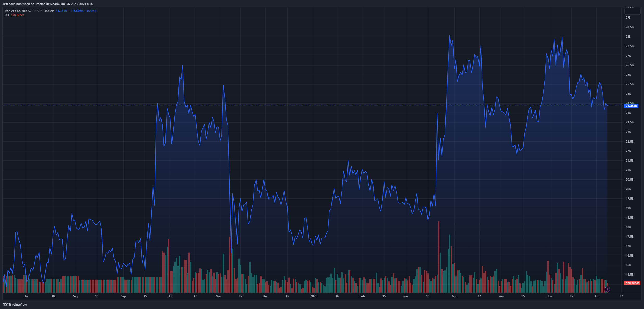
Task: Click the Apr label on the time axis
Action: tap(454, 296)
